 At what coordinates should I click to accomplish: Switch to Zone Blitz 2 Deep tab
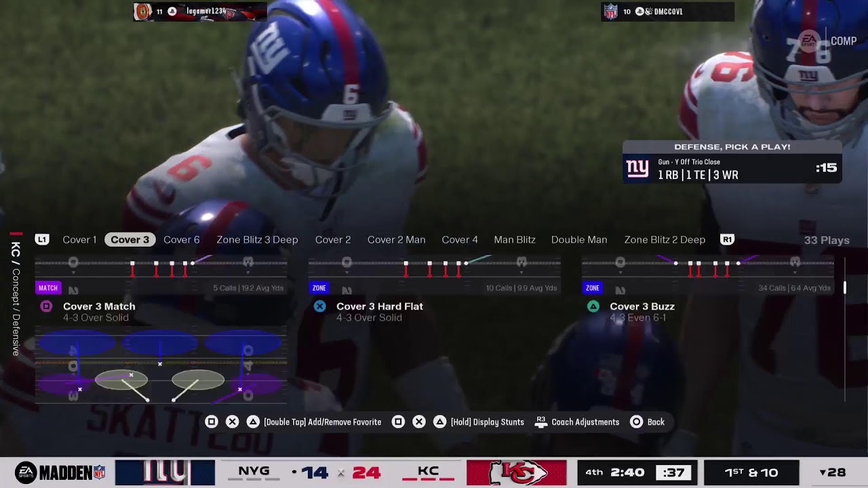(665, 240)
